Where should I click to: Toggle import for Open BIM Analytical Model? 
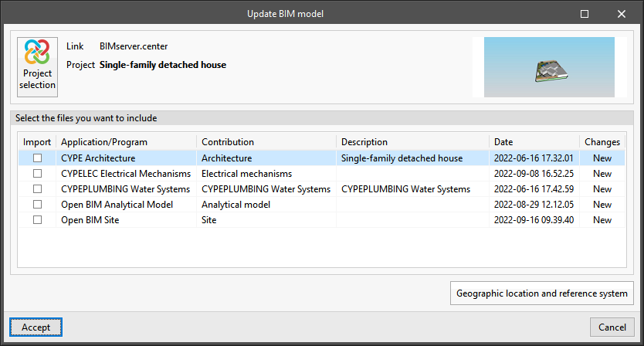[37, 205]
